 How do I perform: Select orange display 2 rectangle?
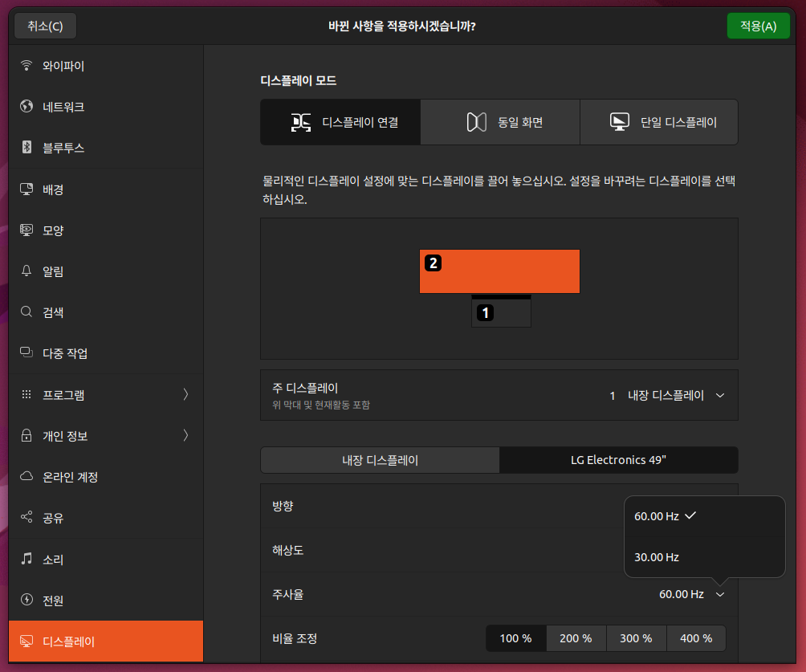(499, 271)
